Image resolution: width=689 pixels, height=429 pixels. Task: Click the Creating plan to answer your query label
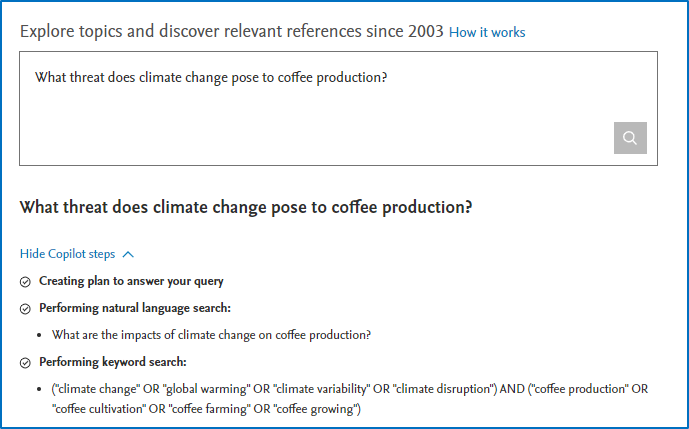coord(131,282)
